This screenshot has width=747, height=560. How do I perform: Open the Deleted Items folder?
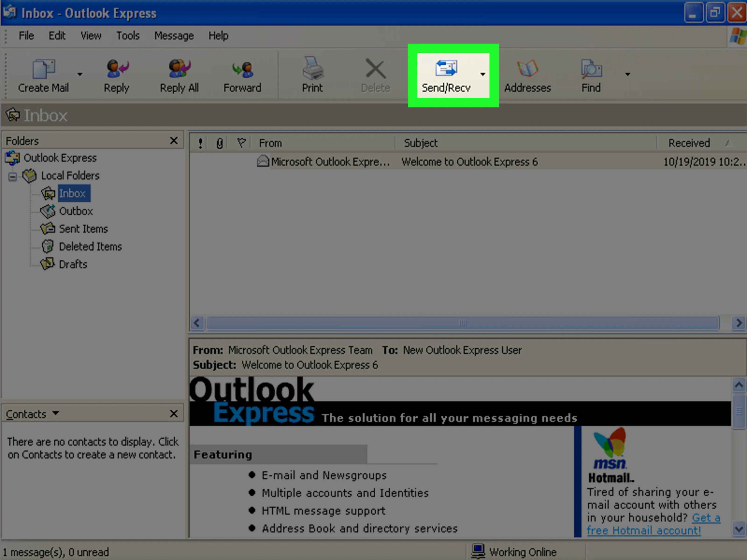click(x=90, y=247)
